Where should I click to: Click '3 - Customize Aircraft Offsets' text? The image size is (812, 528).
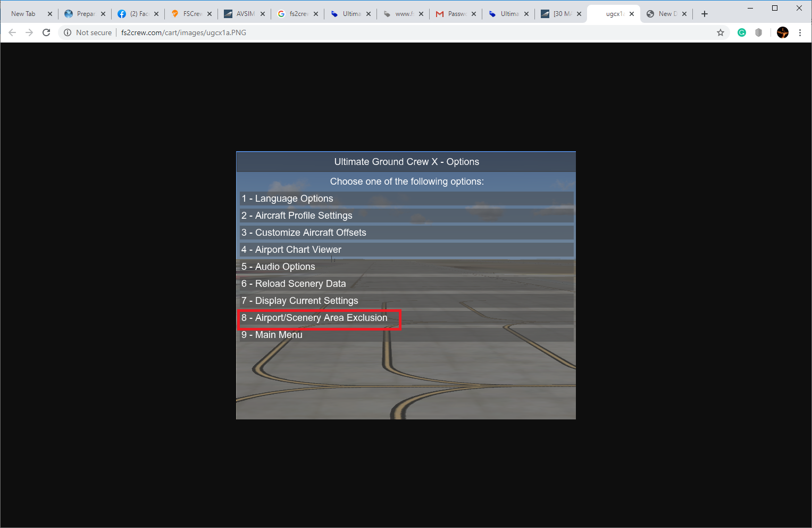tap(304, 233)
